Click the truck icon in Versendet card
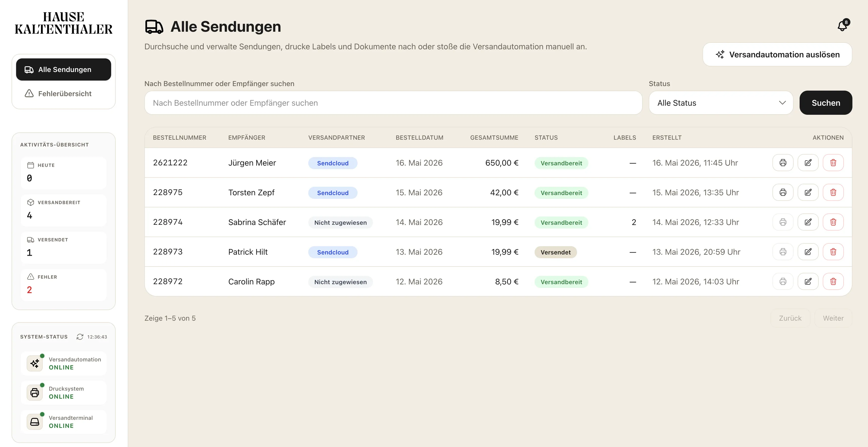This screenshot has width=868, height=447. tap(31, 240)
